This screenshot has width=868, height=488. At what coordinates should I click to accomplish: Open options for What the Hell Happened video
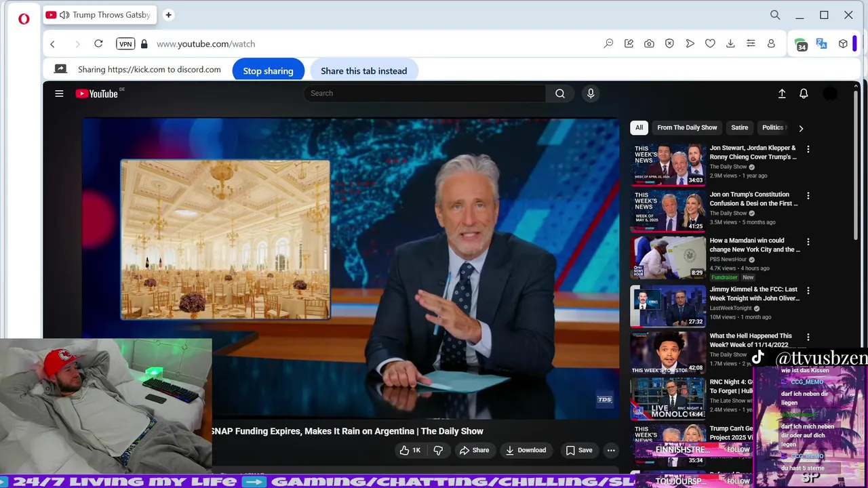pos(808,337)
